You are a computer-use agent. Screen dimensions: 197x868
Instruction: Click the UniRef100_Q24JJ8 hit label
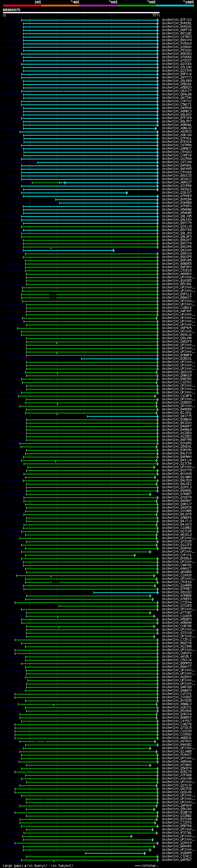[176, 226]
